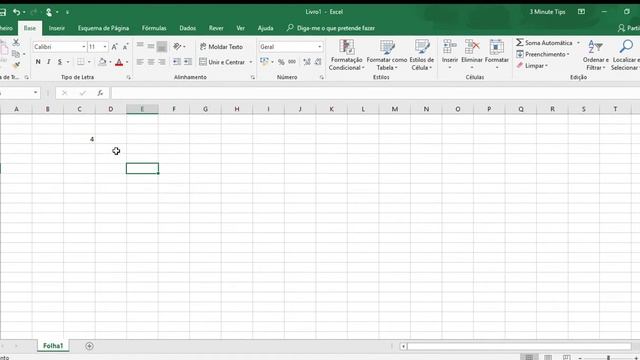Open the Fórmulas ribbon tab

click(x=154, y=28)
